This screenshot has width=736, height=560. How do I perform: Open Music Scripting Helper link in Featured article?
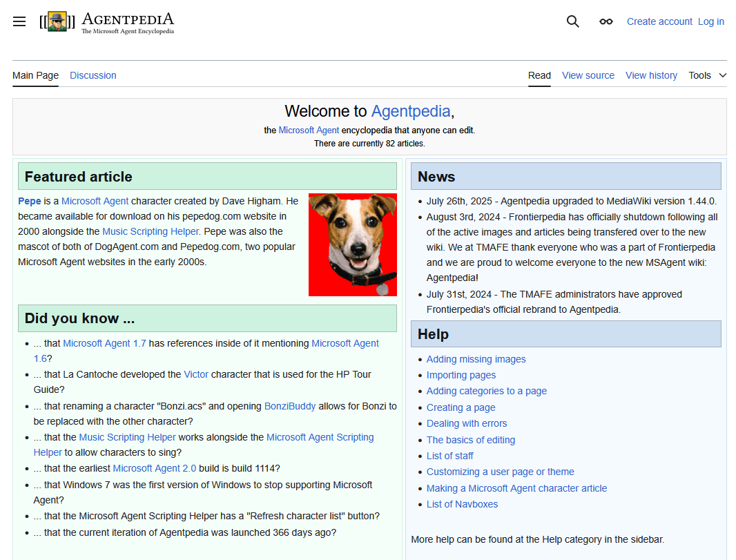[x=151, y=231]
